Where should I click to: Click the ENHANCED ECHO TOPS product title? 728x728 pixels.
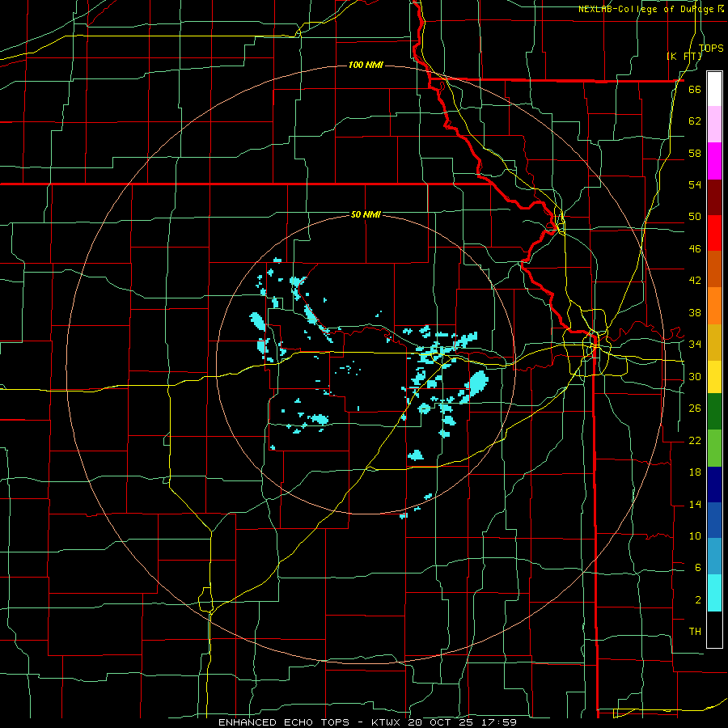click(284, 722)
